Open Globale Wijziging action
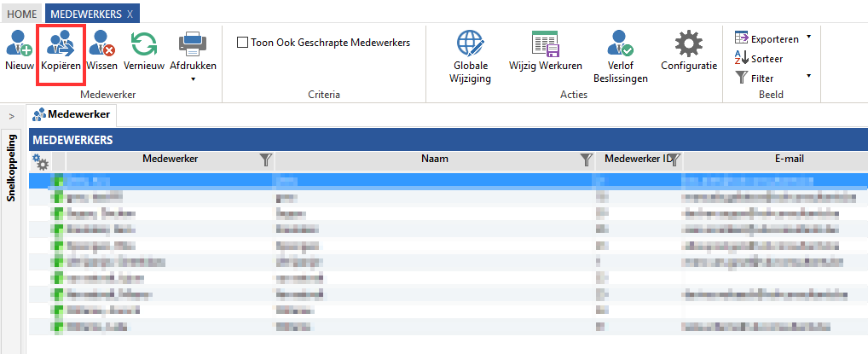The width and height of the screenshot is (868, 354). 470,44
